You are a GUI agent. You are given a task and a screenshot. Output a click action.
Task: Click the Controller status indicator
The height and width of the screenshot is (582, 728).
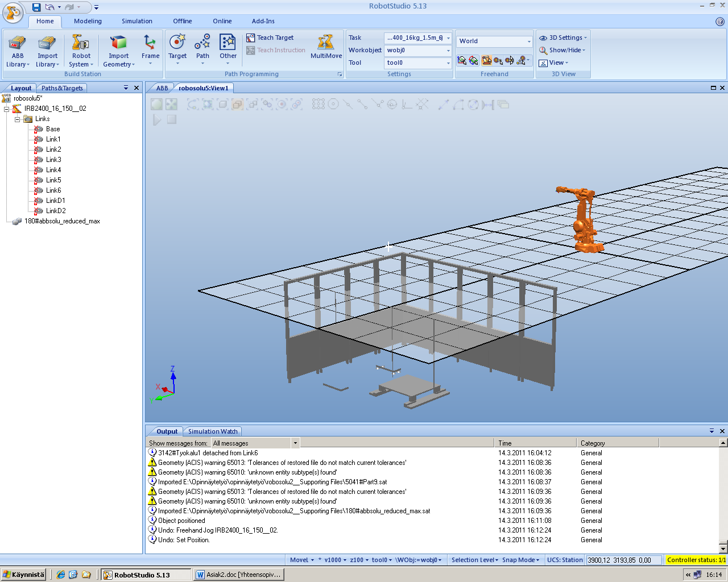point(696,560)
